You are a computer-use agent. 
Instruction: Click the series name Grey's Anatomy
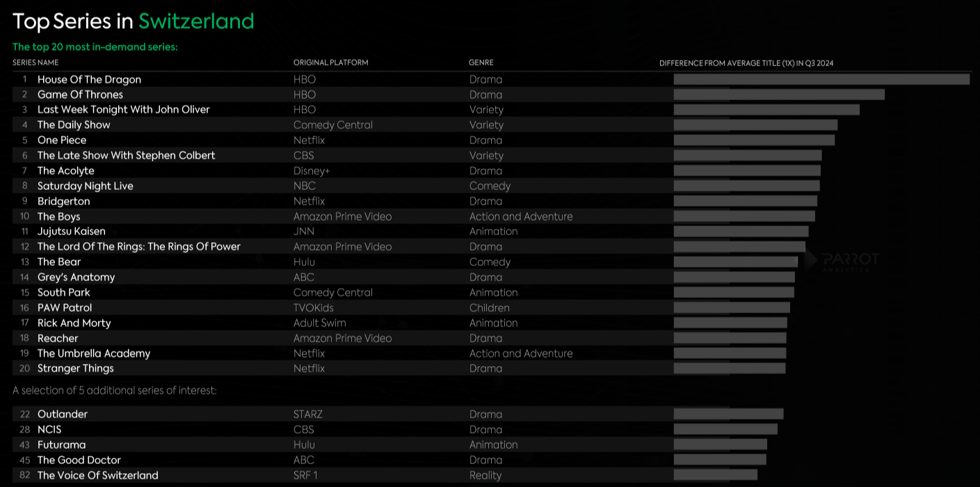pyautogui.click(x=76, y=277)
